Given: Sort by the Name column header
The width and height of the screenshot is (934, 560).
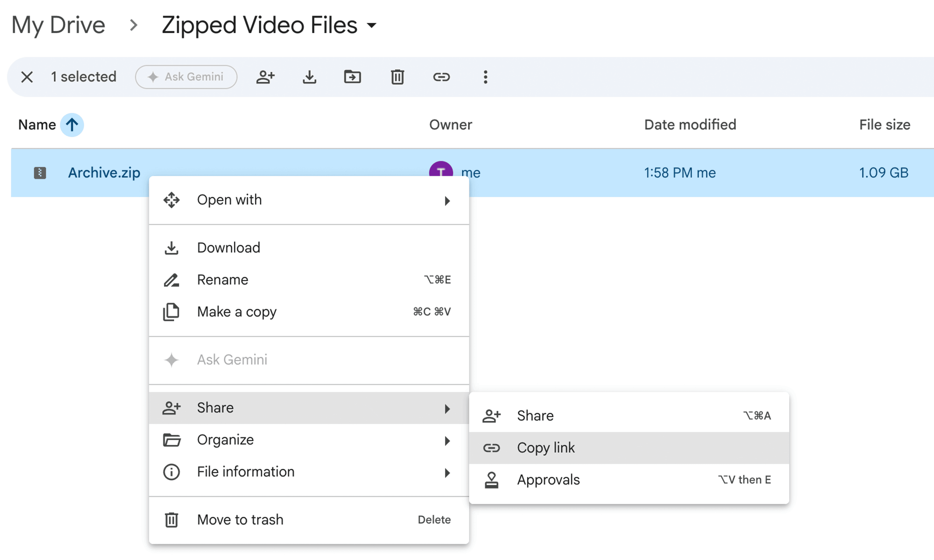Looking at the screenshot, I should pos(37,124).
